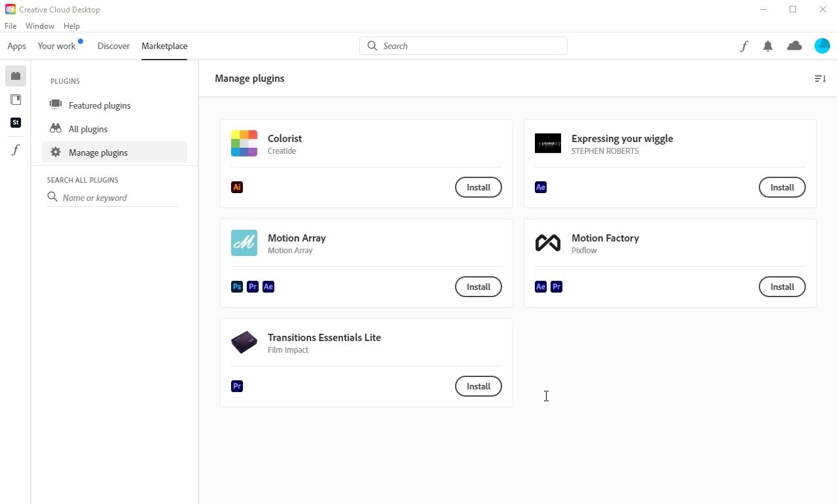Open the sort plugins menu
The height and width of the screenshot is (504, 838).
click(x=820, y=79)
